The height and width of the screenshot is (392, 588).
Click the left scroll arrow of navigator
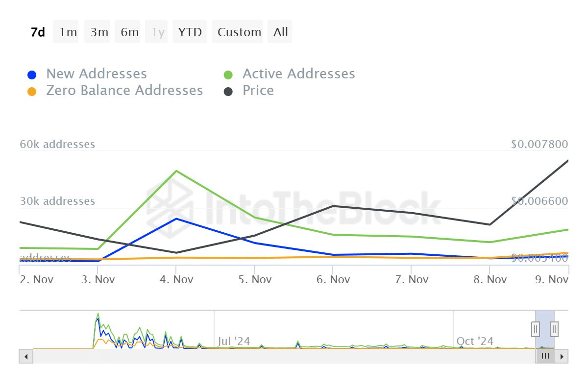26,356
